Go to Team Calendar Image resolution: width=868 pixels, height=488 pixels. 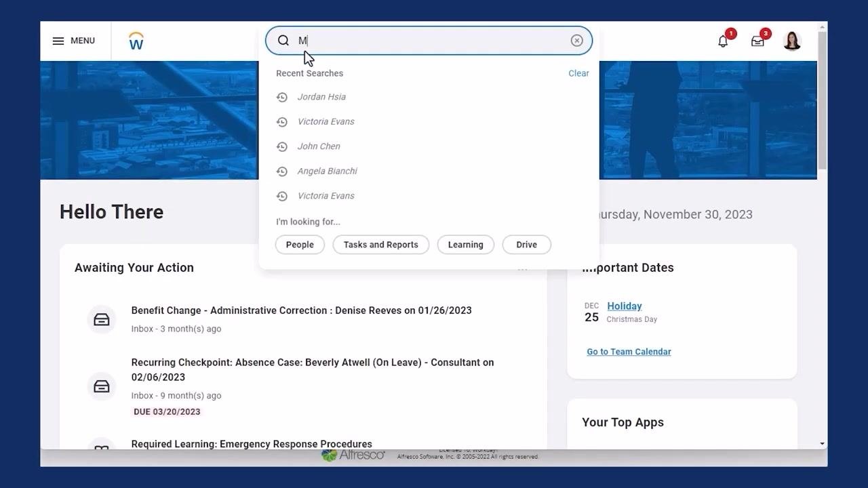629,352
